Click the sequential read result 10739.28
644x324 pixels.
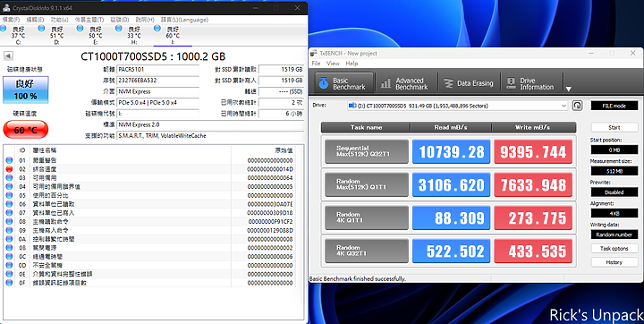click(451, 152)
